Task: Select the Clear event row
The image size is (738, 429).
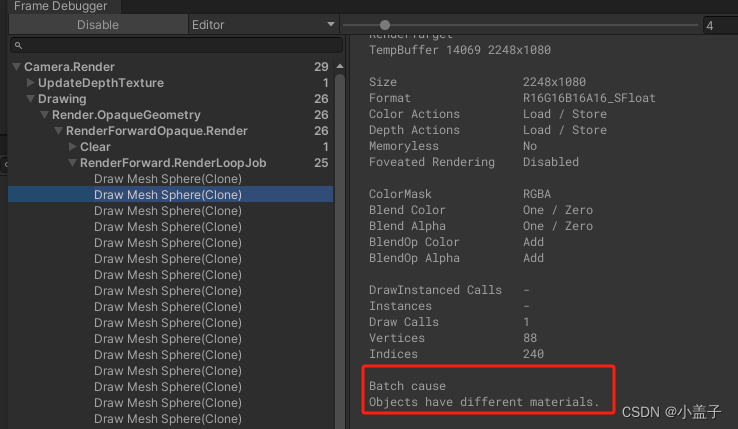Action: [170, 147]
